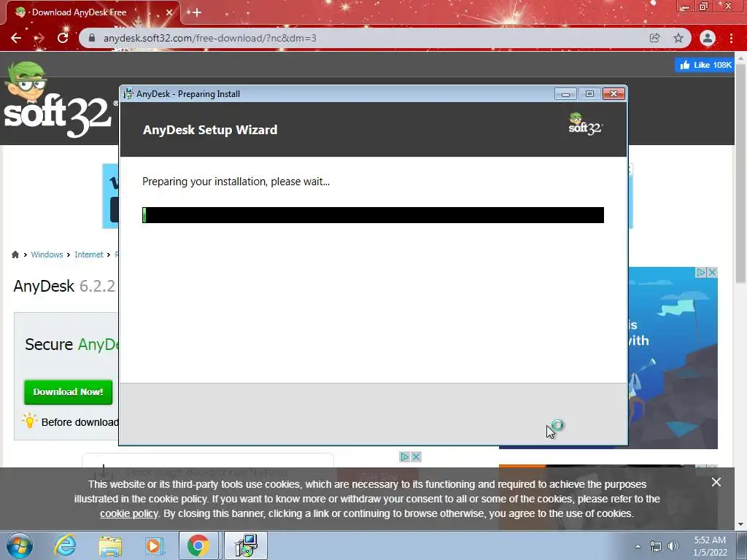Click the green Download Now! button
The width and height of the screenshot is (747, 560).
68,392
